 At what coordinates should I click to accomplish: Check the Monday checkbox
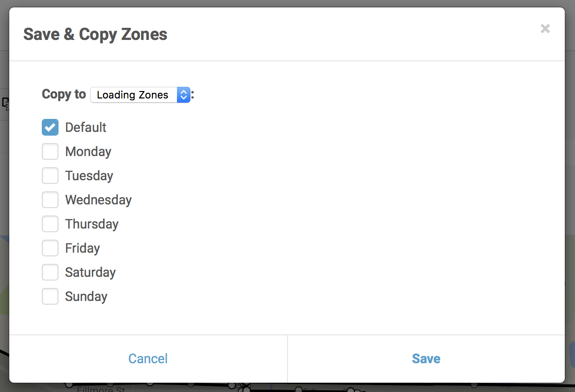pos(50,151)
